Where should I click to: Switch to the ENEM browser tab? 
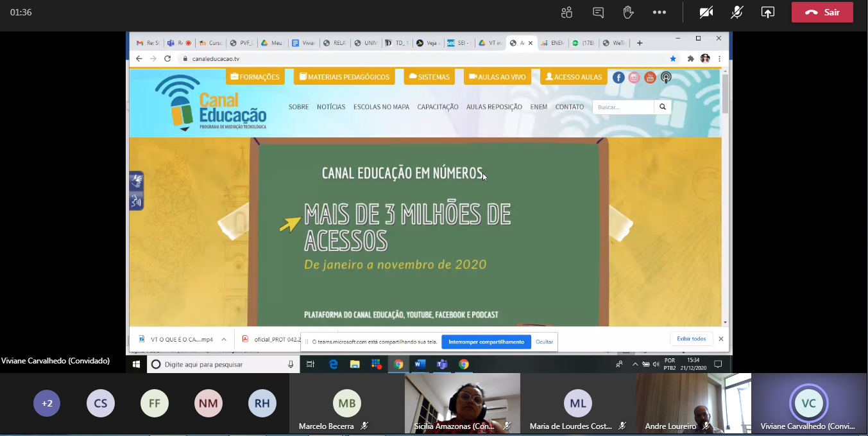pos(552,43)
